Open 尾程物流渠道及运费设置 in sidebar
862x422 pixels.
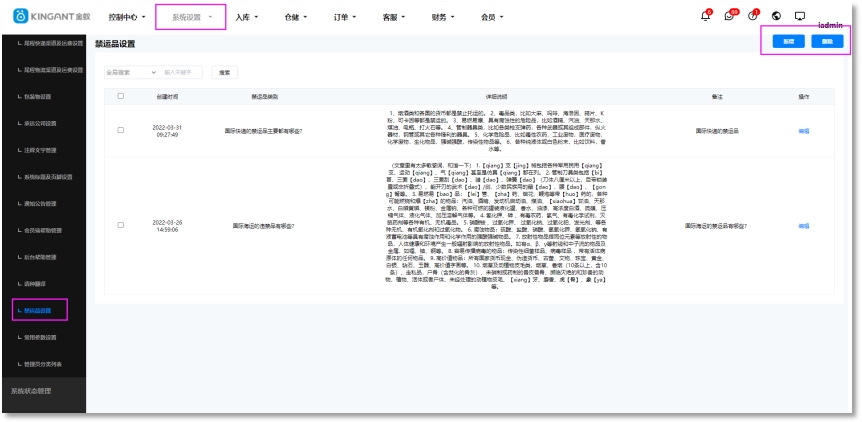click(51, 70)
